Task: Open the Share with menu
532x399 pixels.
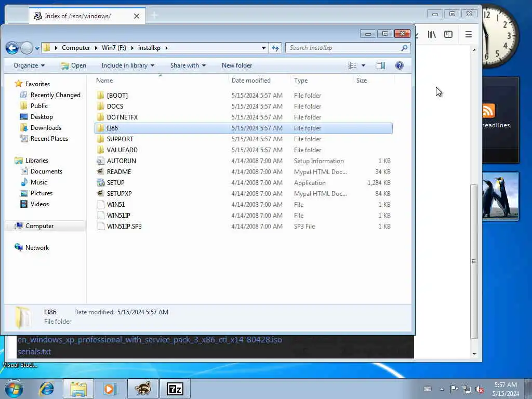Action: point(188,65)
